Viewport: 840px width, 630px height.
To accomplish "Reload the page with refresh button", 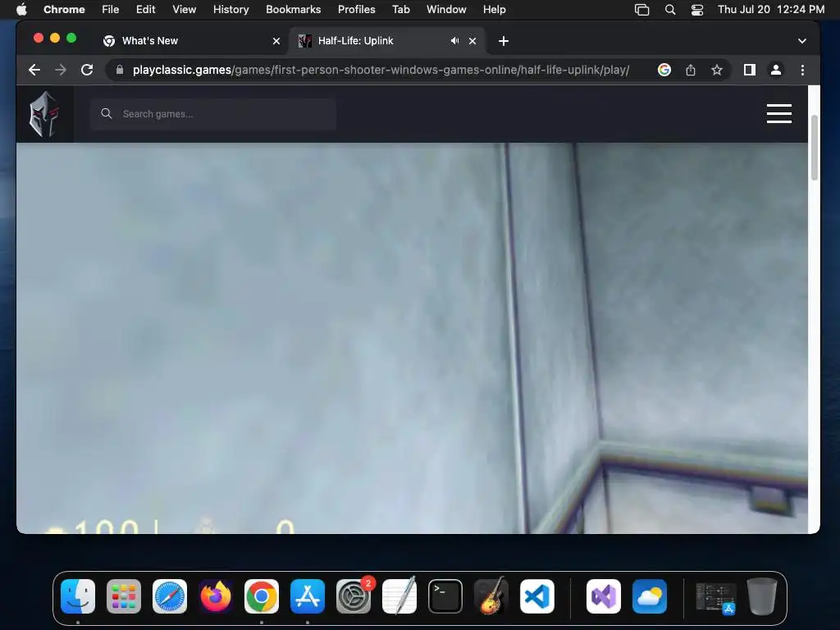I will [x=87, y=70].
